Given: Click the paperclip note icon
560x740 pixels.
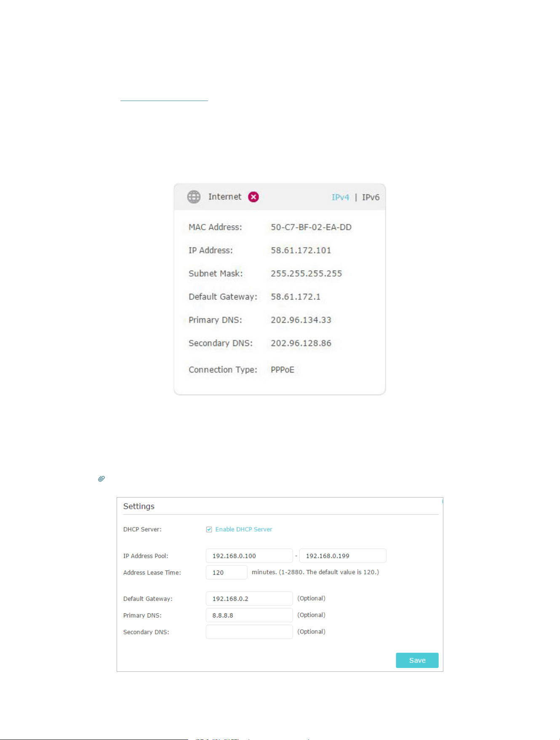Looking at the screenshot, I should (101, 479).
